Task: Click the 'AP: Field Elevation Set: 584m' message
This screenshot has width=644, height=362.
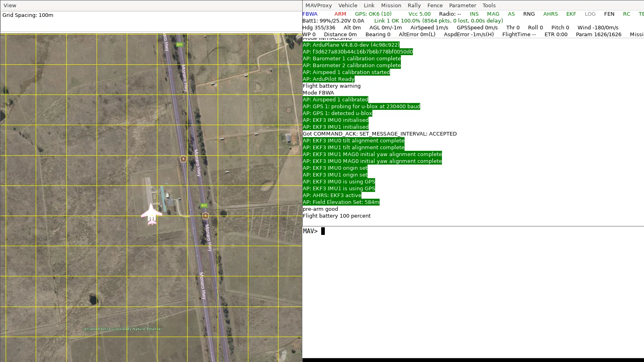Action: point(341,202)
